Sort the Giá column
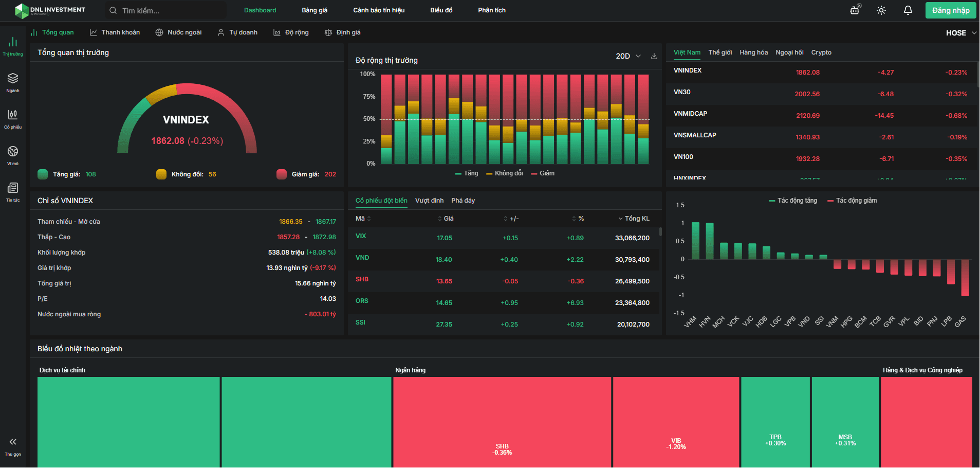Viewport: 980px width, 468px height. [x=440, y=219]
